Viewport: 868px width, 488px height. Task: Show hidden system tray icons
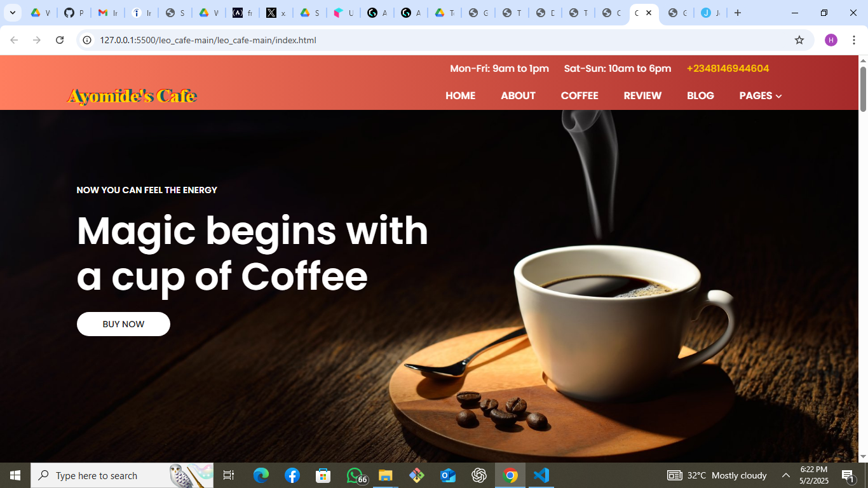(785, 475)
